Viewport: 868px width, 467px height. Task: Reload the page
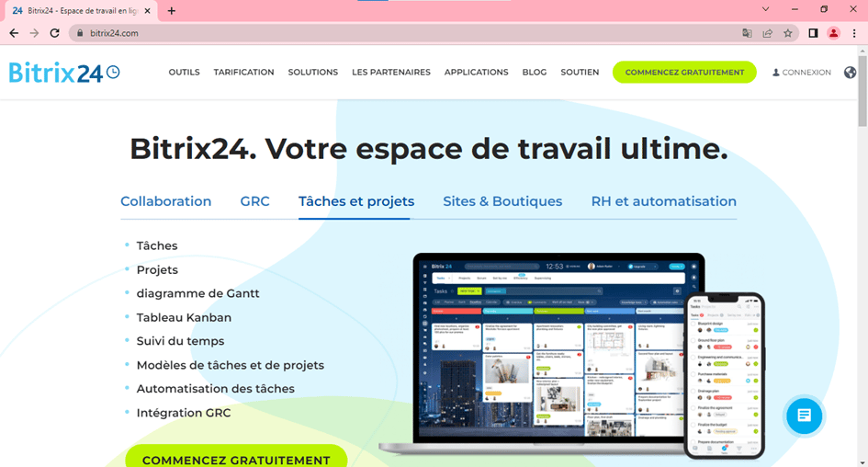click(x=54, y=33)
